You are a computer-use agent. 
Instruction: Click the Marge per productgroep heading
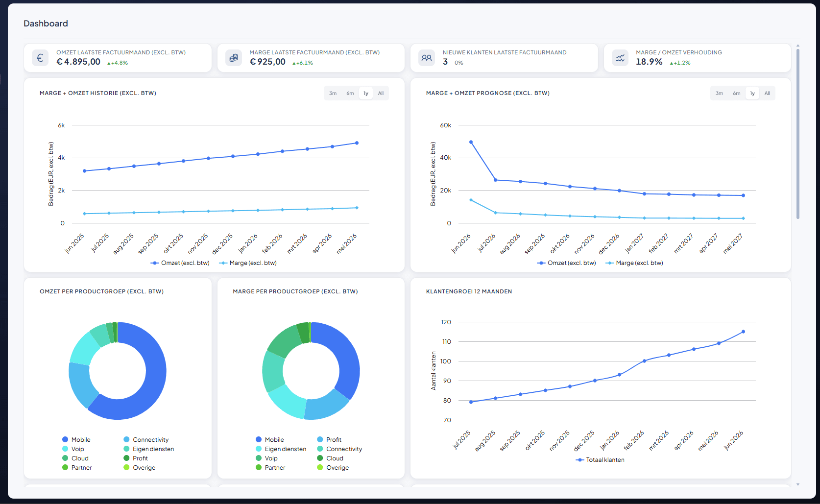click(295, 291)
